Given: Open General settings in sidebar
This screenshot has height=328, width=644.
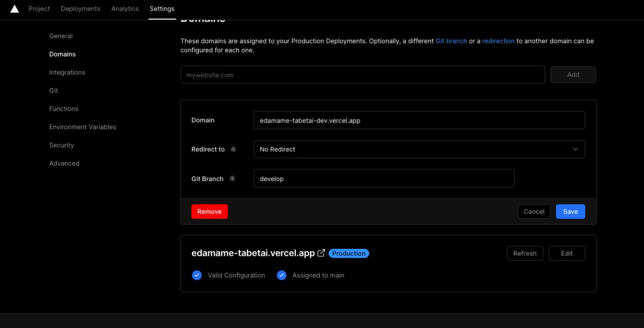Looking at the screenshot, I should [x=61, y=36].
